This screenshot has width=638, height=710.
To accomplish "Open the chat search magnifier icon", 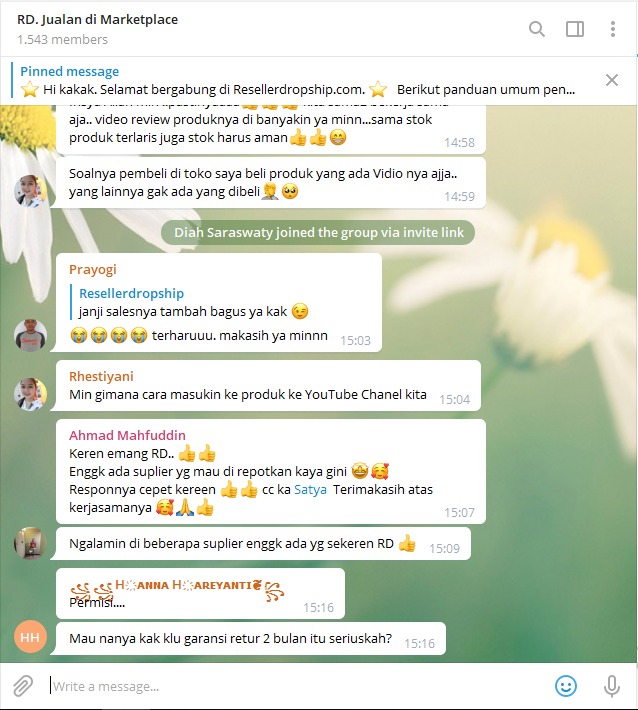I will 537,29.
